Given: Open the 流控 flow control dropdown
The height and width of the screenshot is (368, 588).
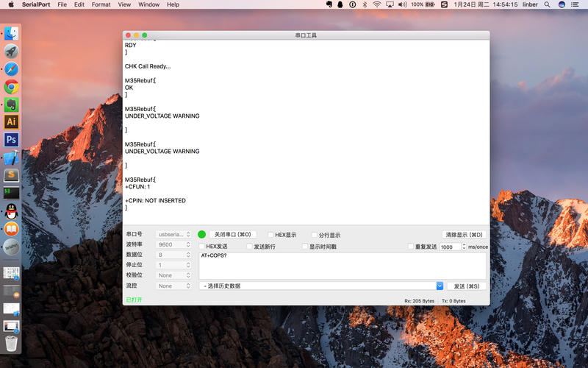Looking at the screenshot, I should point(173,286).
